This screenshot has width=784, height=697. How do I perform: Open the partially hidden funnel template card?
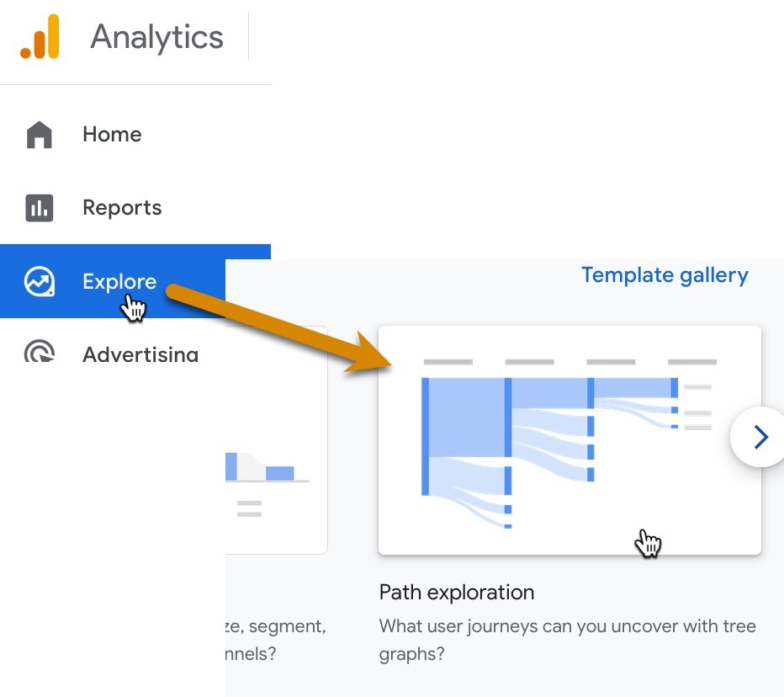277,440
